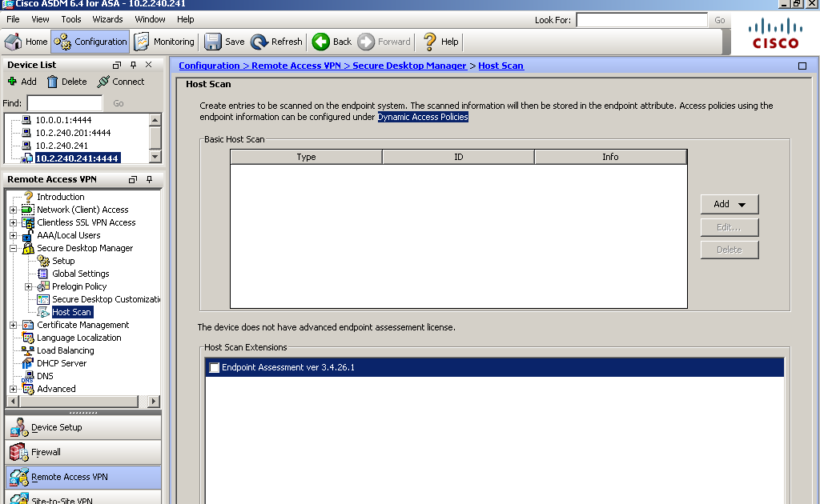Screen dimensions: 820x504
Task: Open the Monitoring view
Action: pyautogui.click(x=164, y=42)
